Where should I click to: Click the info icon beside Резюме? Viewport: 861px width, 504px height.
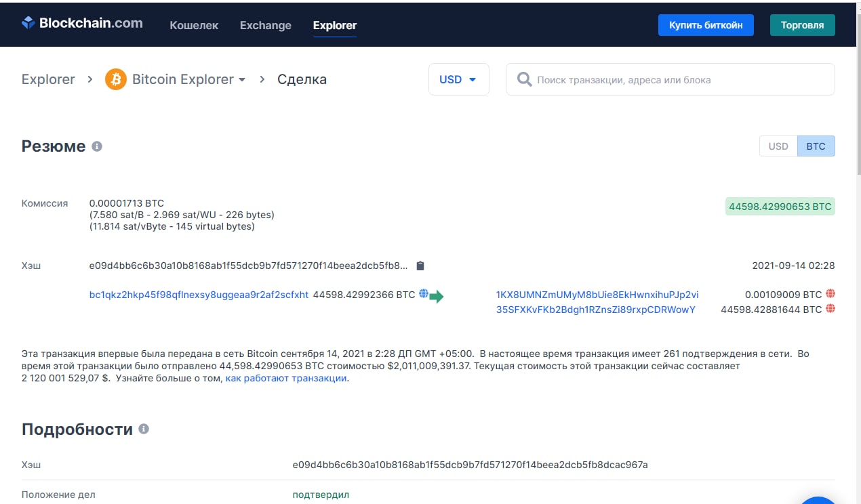click(x=97, y=146)
